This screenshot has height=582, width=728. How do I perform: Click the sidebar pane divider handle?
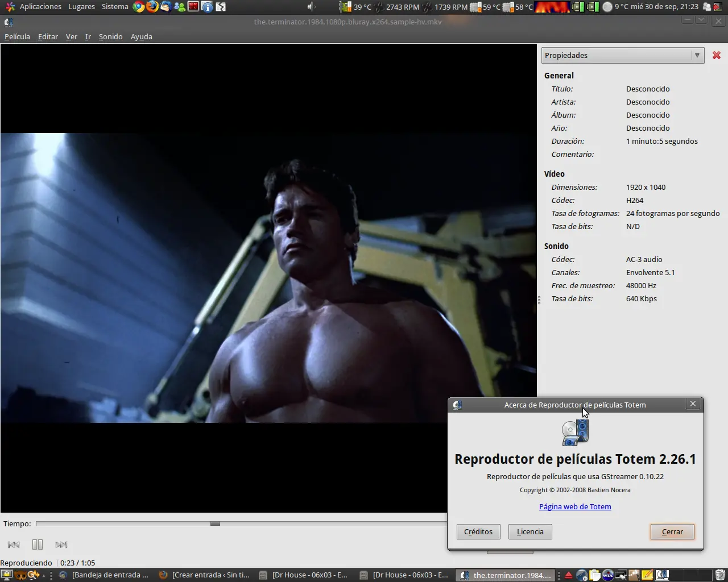(539, 300)
